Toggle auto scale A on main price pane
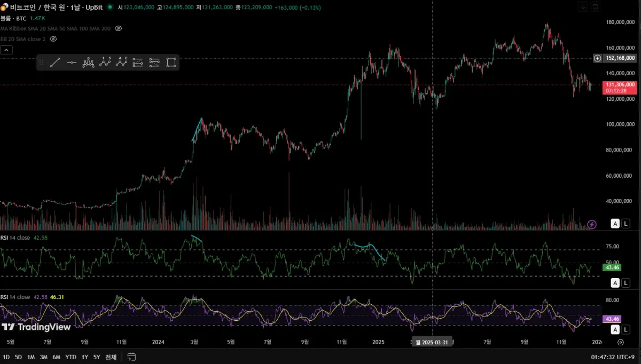641x364 pixels. coord(615,224)
